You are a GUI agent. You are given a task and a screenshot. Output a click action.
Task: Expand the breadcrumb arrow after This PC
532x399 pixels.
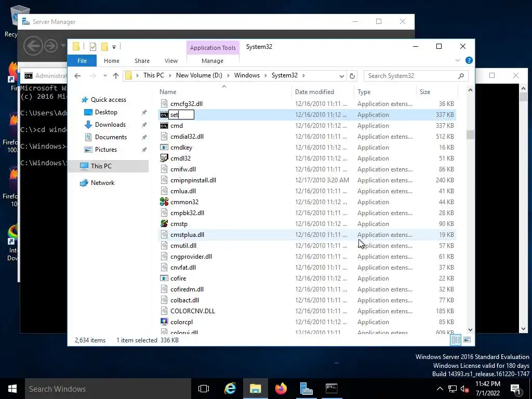[x=170, y=75]
